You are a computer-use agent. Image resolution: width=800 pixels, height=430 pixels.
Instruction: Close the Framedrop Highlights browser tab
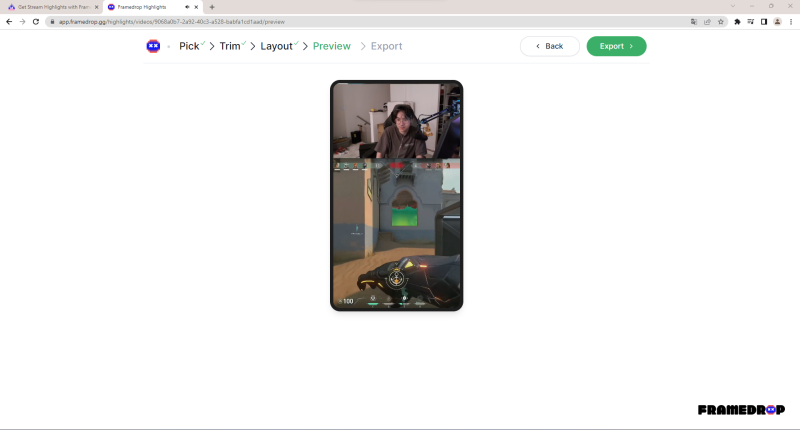click(x=196, y=7)
